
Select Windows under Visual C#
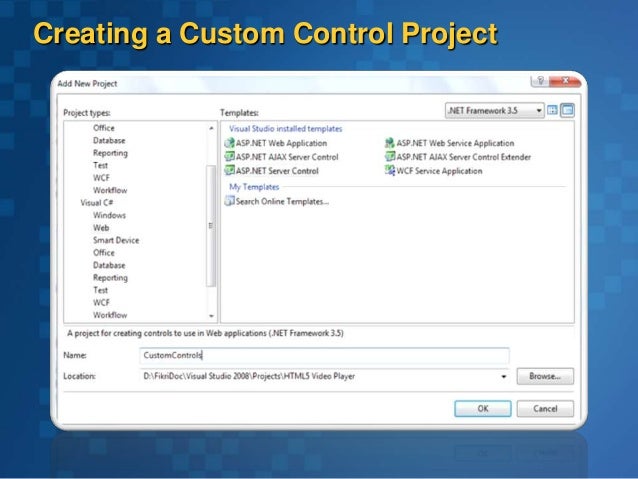click(x=109, y=215)
